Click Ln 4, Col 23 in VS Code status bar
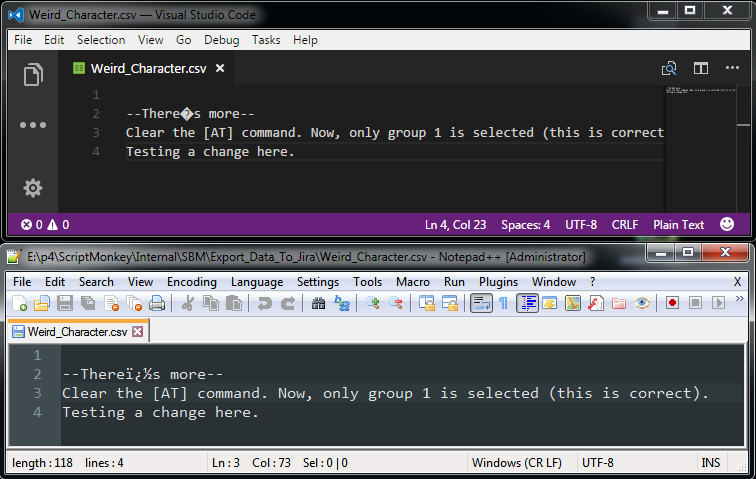Image resolution: width=756 pixels, height=479 pixels. 455,225
